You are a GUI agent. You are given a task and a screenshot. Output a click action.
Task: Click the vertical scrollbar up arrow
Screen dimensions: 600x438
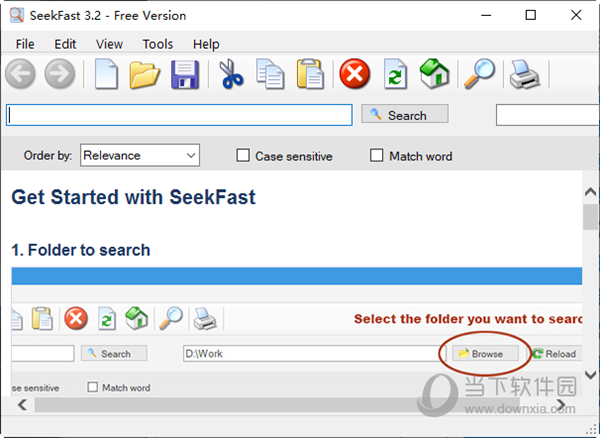[591, 192]
